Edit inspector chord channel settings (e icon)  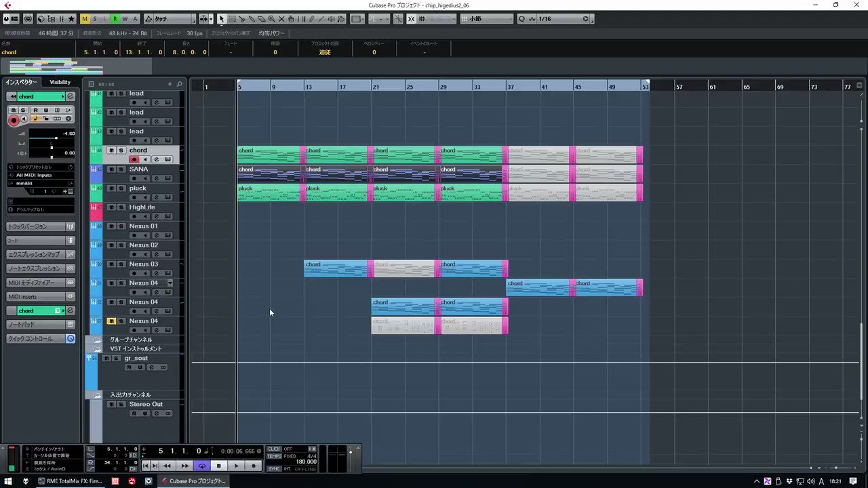(x=70, y=97)
